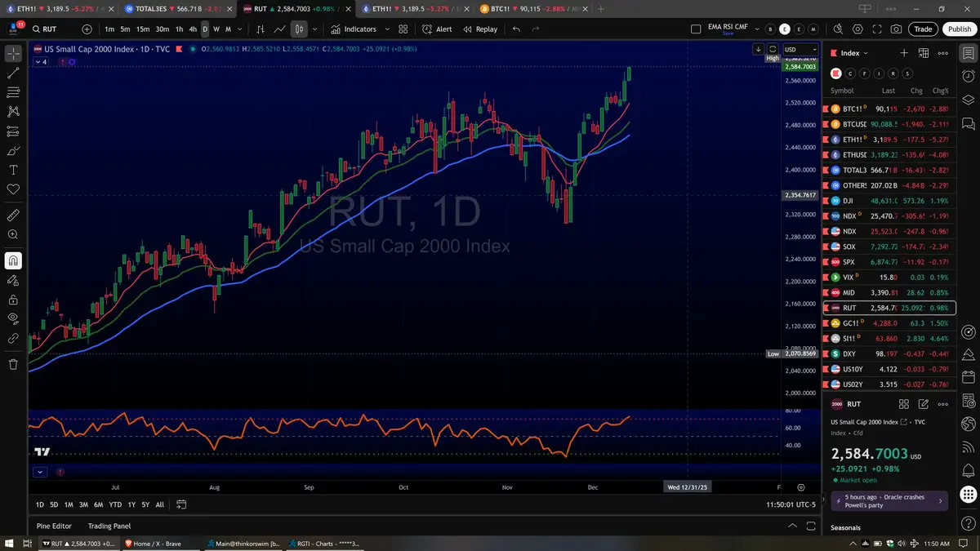The height and width of the screenshot is (551, 980).
Task: Switch to the BTC1! chart tab
Action: click(x=532, y=8)
